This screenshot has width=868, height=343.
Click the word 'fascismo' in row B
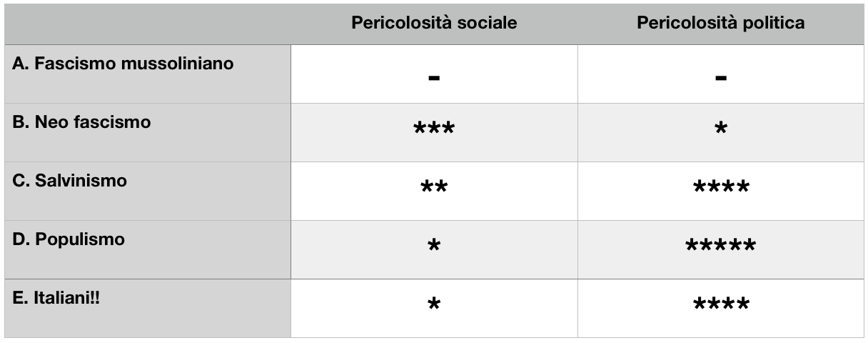coord(118,122)
